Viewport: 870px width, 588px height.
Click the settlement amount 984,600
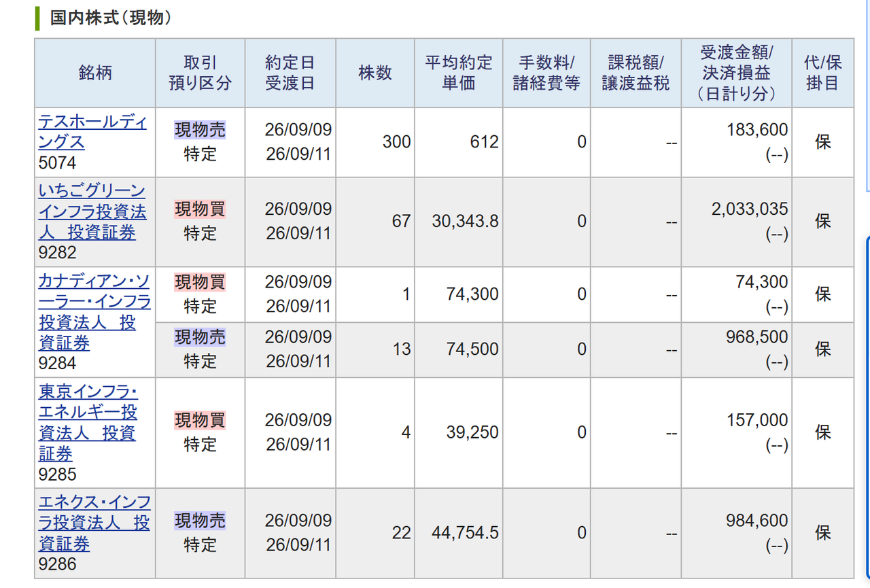[x=757, y=521]
